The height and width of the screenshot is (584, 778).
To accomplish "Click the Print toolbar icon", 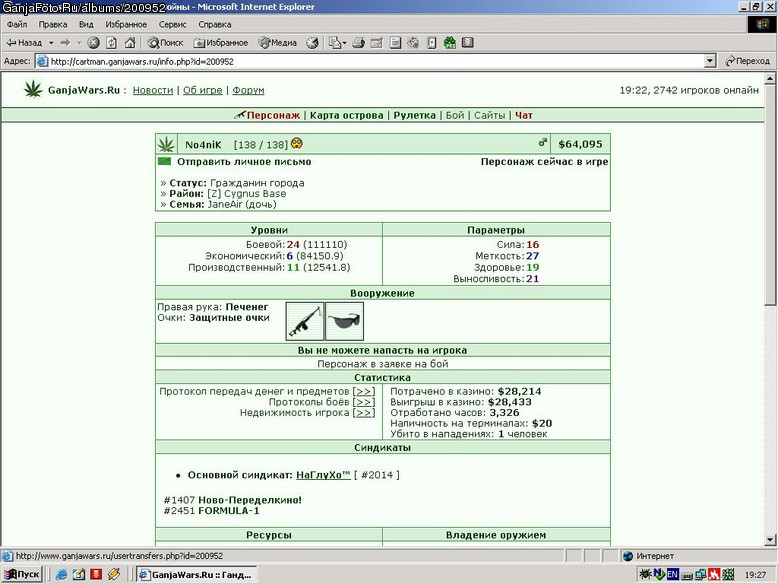I will (x=358, y=43).
